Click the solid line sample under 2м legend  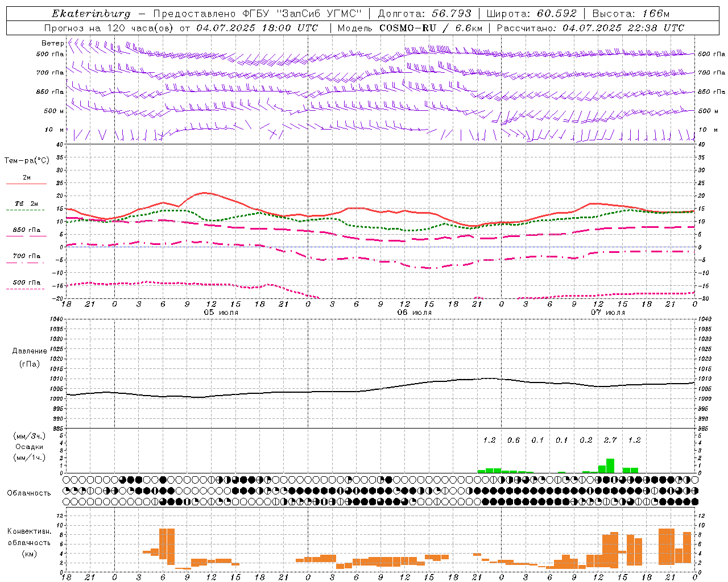(x=26, y=184)
